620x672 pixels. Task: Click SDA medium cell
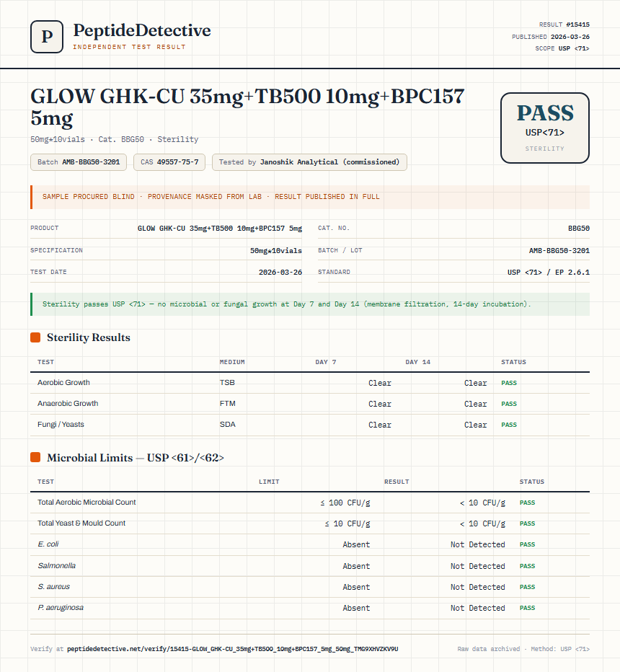pyautogui.click(x=228, y=425)
